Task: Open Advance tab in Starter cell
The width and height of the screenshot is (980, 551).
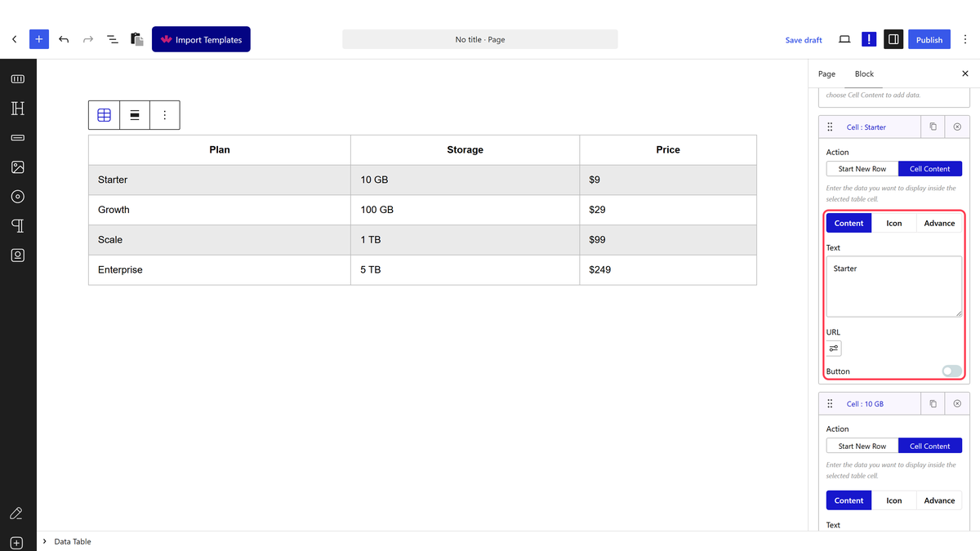Action: click(939, 223)
